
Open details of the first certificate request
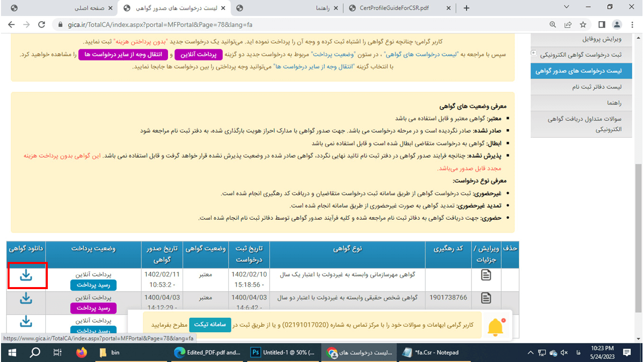(486, 275)
